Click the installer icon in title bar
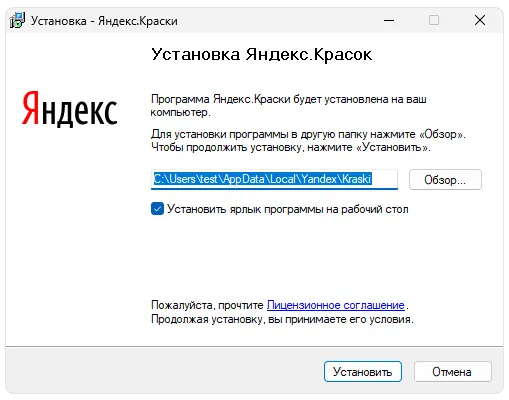This screenshot has height=400, width=509. coord(17,21)
